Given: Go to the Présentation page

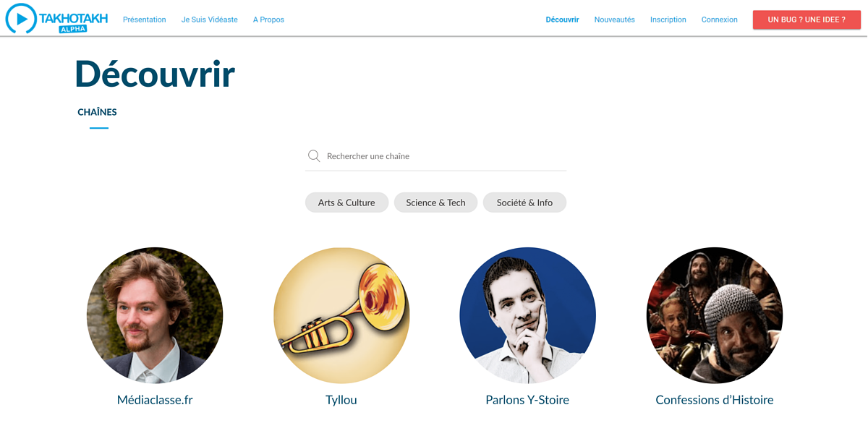Looking at the screenshot, I should click(x=144, y=20).
